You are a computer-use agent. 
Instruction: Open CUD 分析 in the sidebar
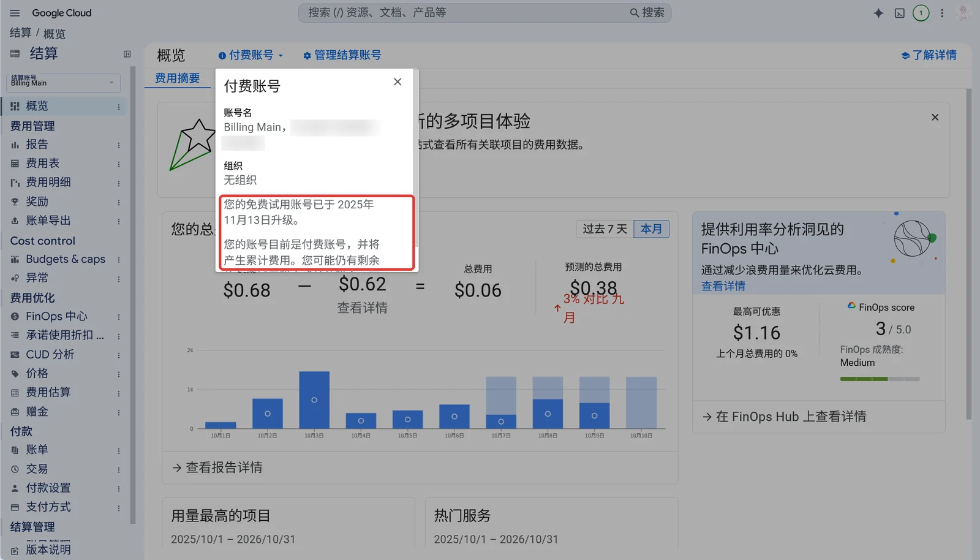point(50,355)
